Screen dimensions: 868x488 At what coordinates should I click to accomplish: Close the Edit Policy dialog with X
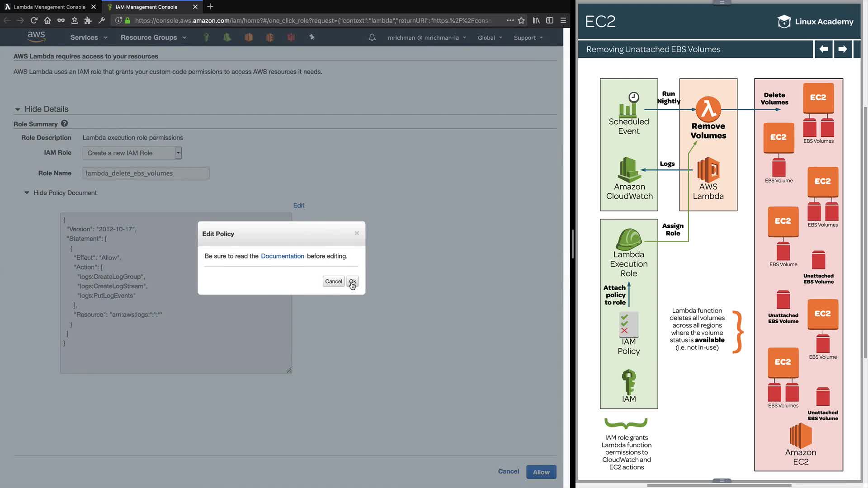(357, 233)
